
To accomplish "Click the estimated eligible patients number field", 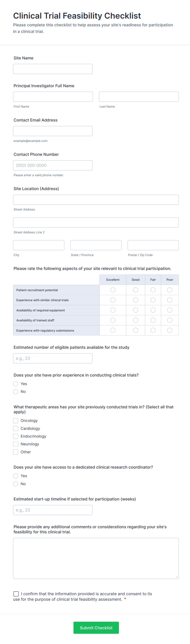I will pyautogui.click(x=53, y=358).
